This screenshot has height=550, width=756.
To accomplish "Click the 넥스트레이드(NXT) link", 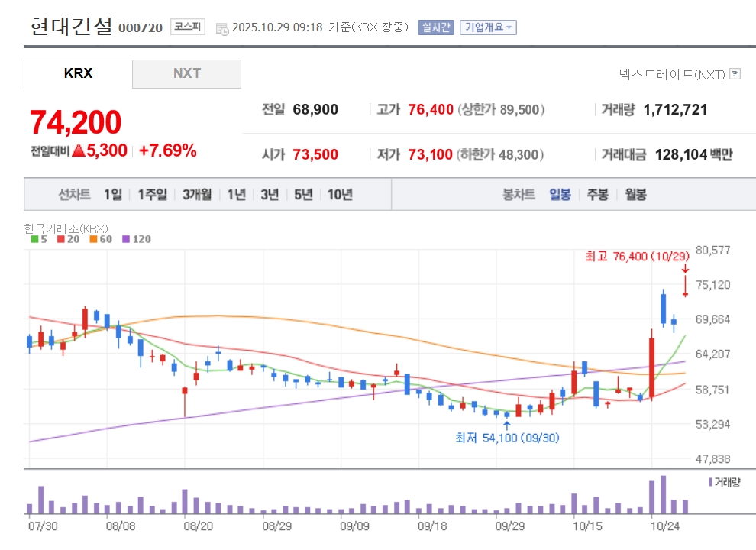I will [x=672, y=74].
